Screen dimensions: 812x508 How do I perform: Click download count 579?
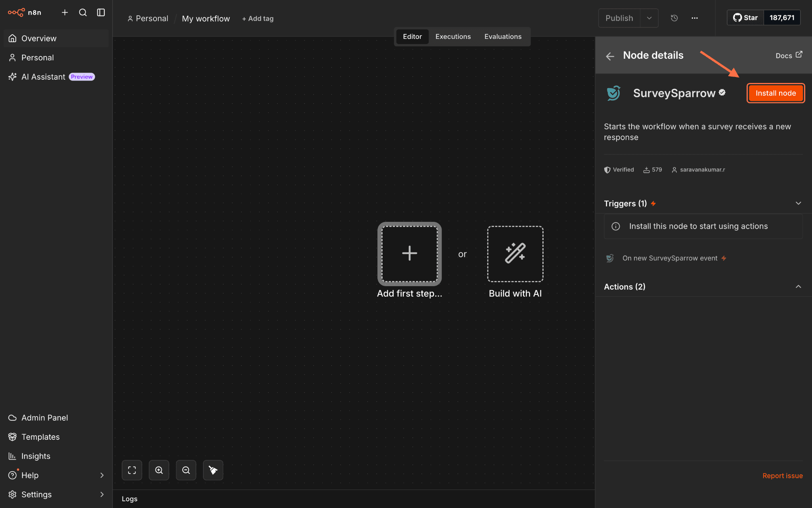[653, 169]
